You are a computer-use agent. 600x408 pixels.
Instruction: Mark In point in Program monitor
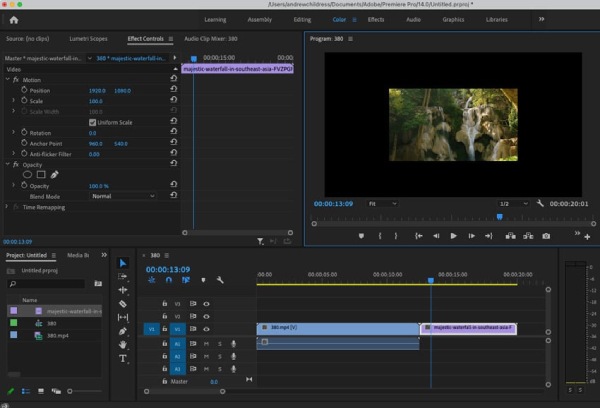click(x=380, y=236)
